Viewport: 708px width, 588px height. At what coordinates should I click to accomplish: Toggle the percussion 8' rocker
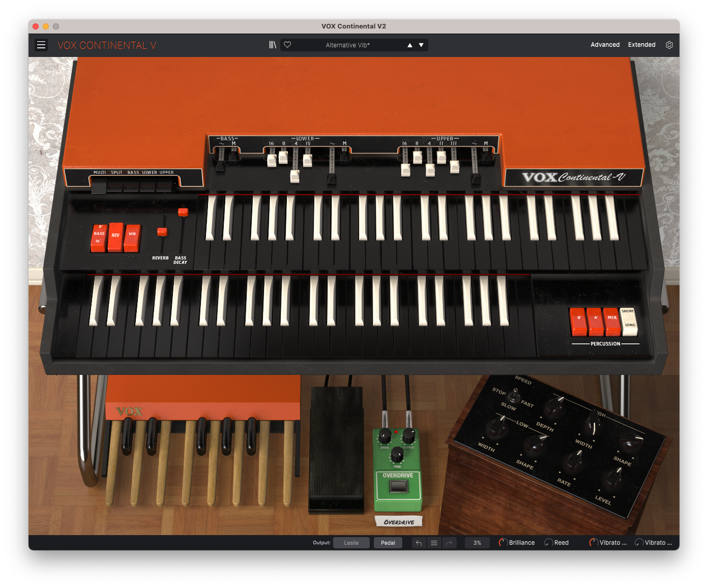click(578, 322)
